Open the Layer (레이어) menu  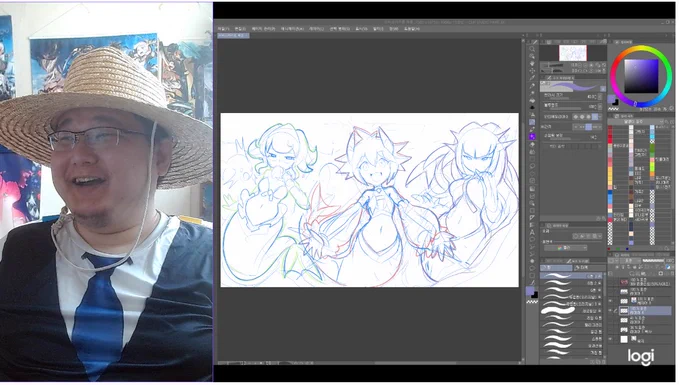pos(316,29)
